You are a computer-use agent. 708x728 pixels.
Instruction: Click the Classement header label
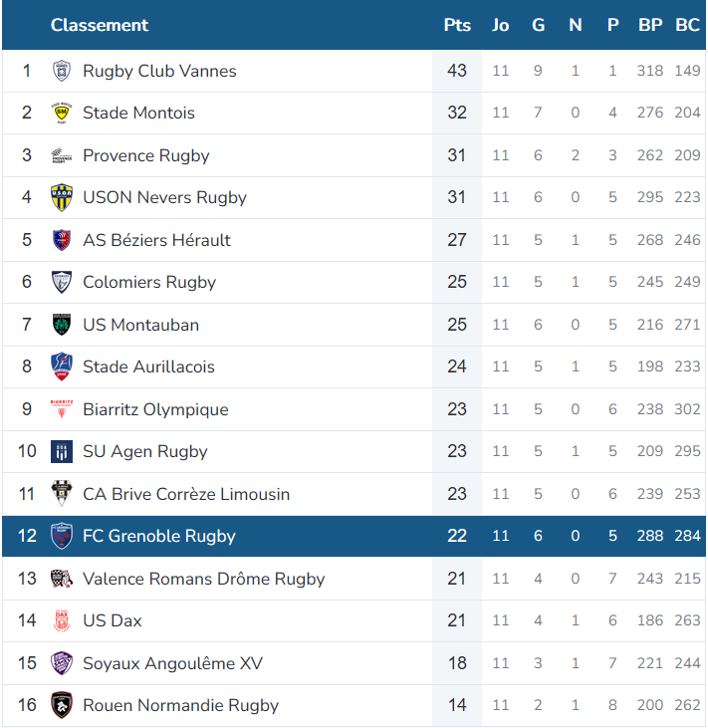pos(100,25)
